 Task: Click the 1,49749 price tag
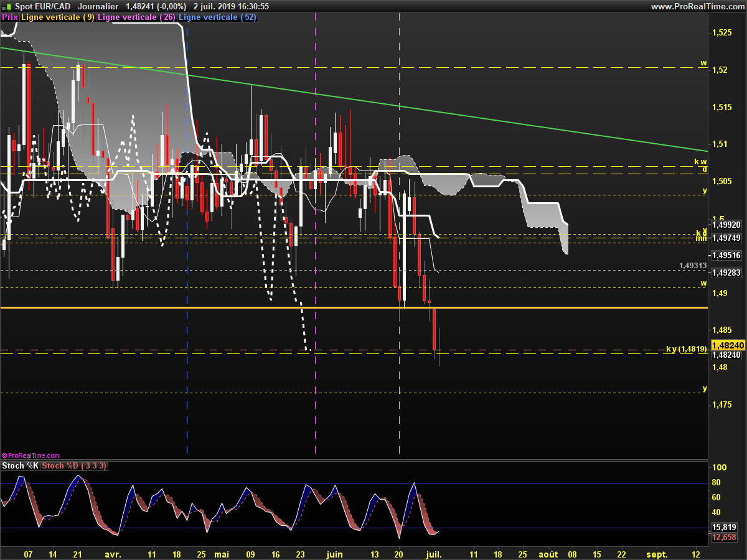[726, 238]
